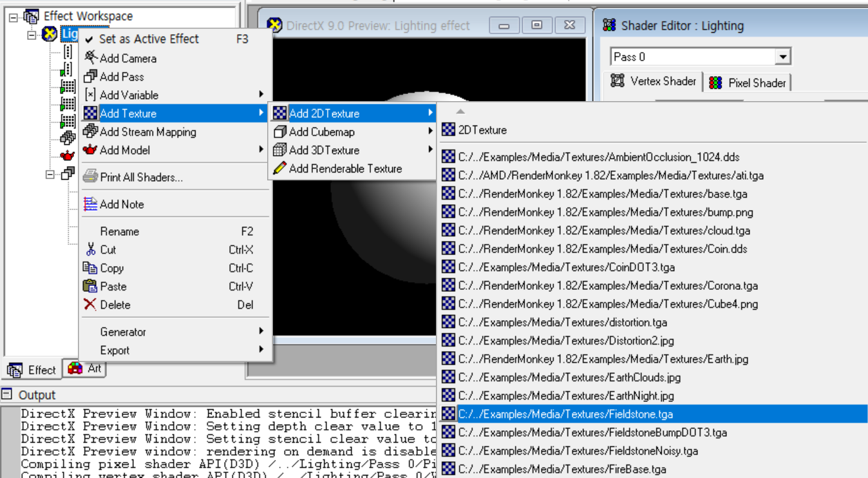Switch to the Art workspace tab

coord(86,368)
